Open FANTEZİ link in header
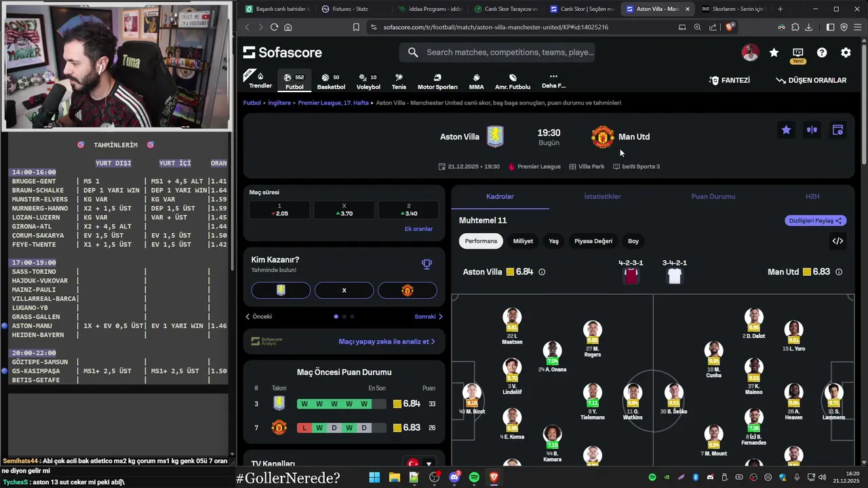 pyautogui.click(x=729, y=80)
